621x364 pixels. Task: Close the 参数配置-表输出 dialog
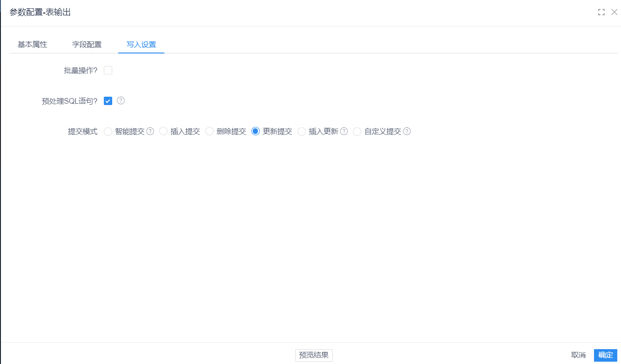coord(614,12)
